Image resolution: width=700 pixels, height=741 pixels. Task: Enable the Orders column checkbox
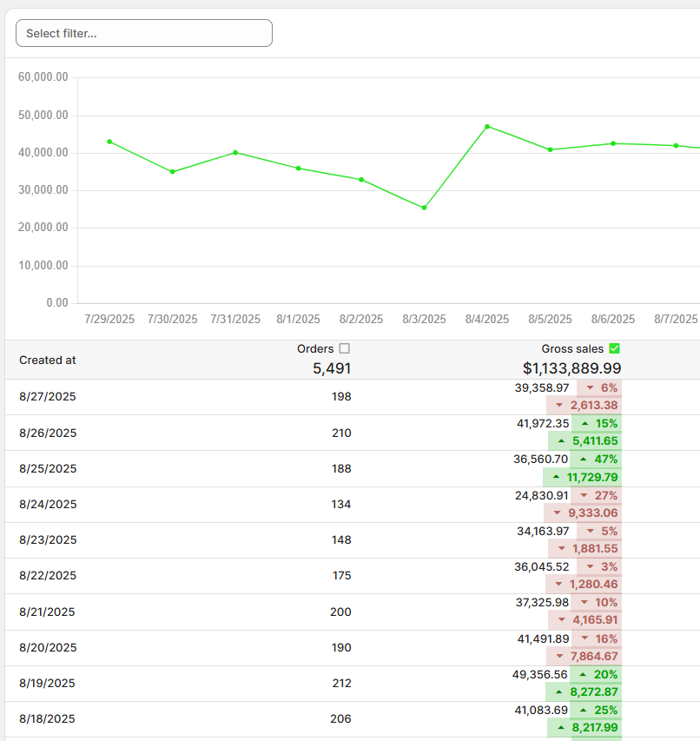click(345, 348)
